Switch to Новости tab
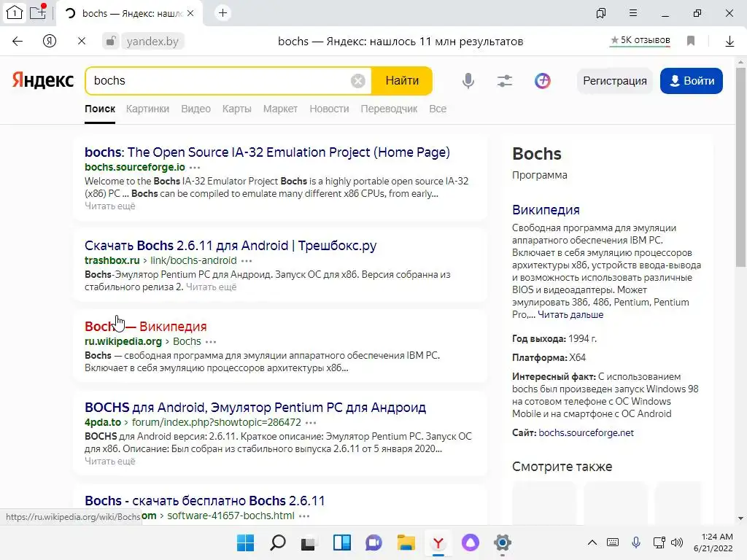 coord(329,109)
